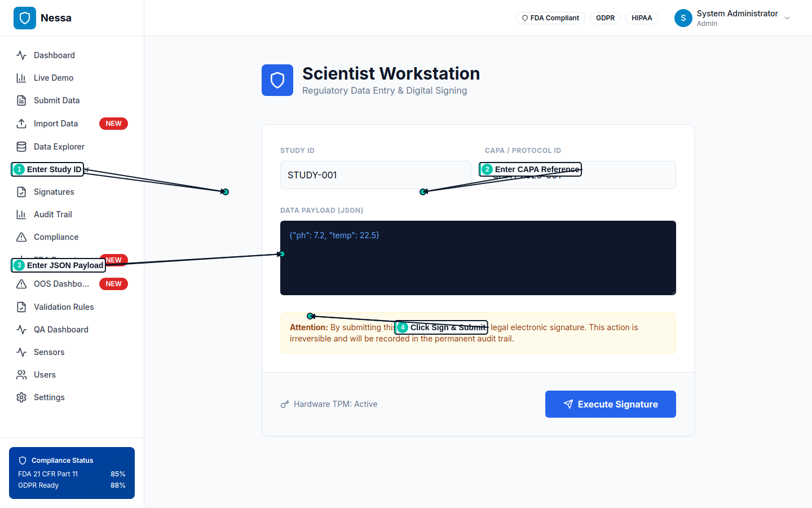Select the FDA Compliant badge

click(x=550, y=17)
